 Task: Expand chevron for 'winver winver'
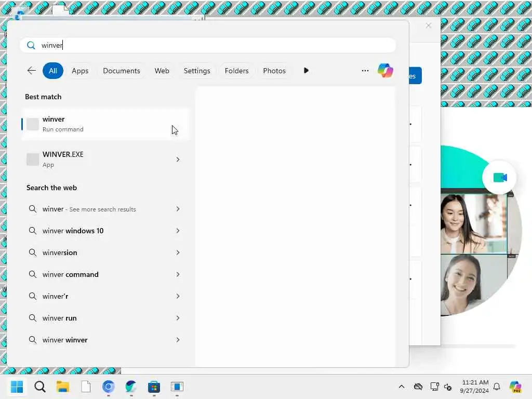178,340
